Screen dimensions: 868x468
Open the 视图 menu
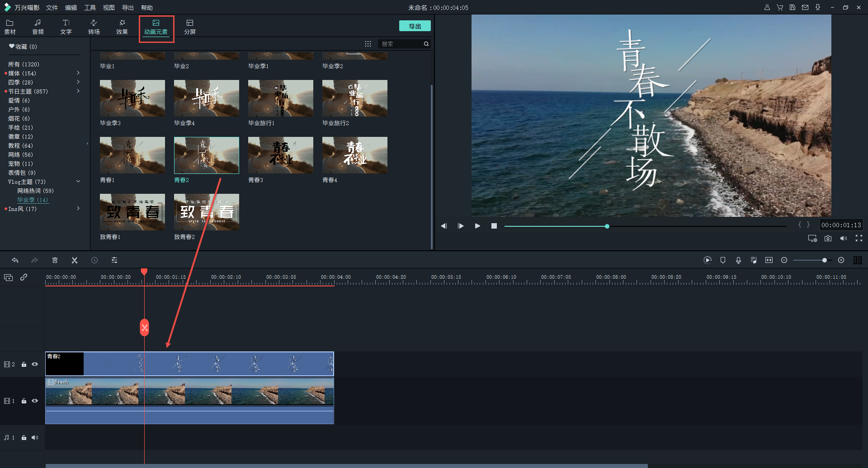[108, 8]
